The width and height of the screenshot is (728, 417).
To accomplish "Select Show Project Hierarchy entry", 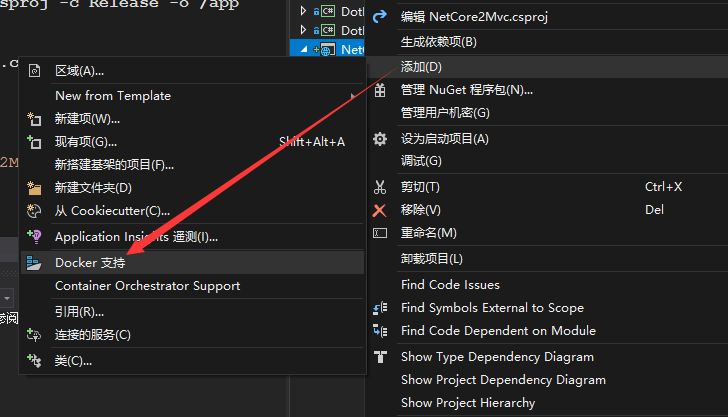I will (548, 403).
